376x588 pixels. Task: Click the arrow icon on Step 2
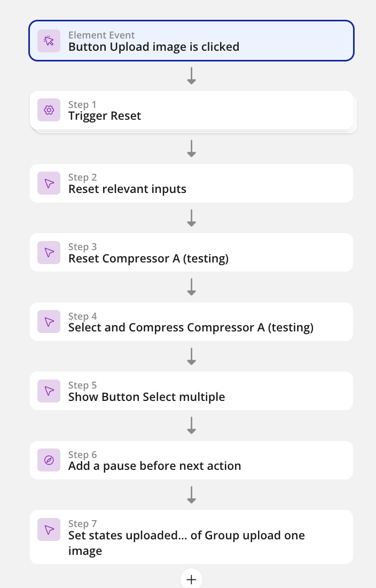click(x=49, y=183)
